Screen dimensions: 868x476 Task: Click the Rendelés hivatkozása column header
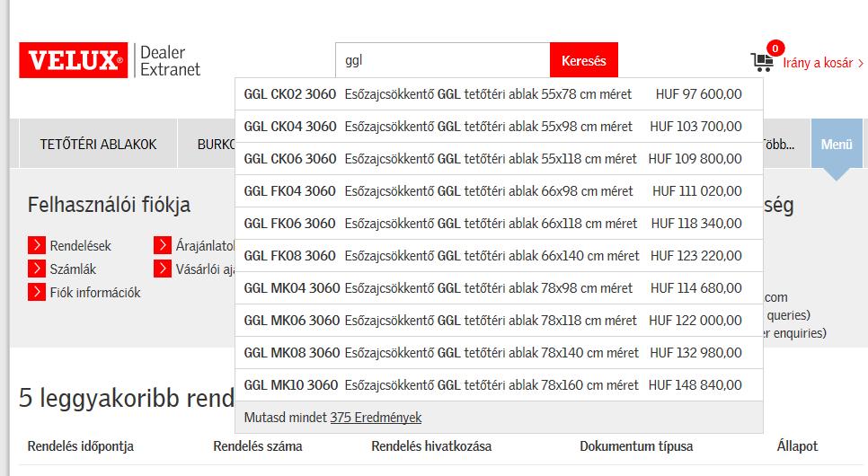pos(431,446)
